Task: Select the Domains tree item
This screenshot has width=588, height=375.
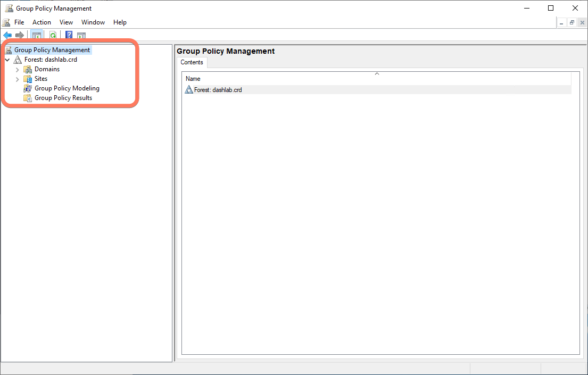Action: tap(47, 69)
